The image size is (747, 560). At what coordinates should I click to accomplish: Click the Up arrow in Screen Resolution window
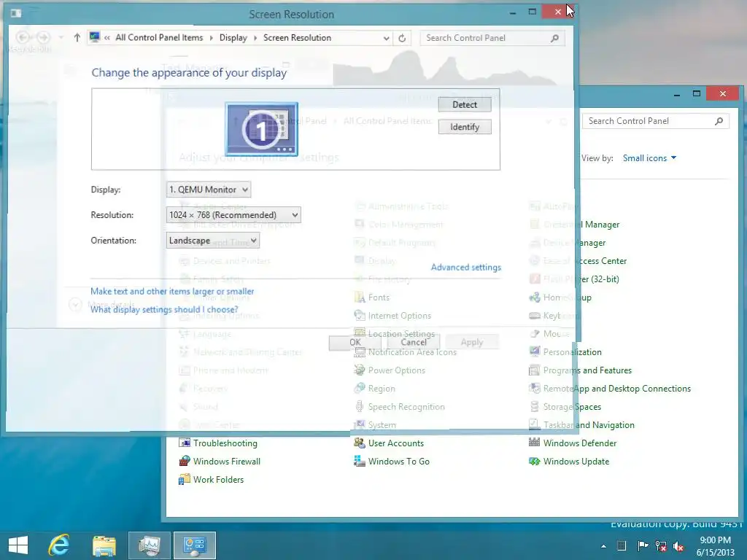coord(77,38)
